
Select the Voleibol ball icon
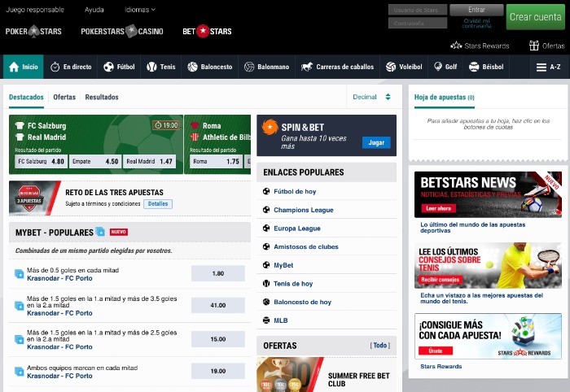(x=391, y=67)
